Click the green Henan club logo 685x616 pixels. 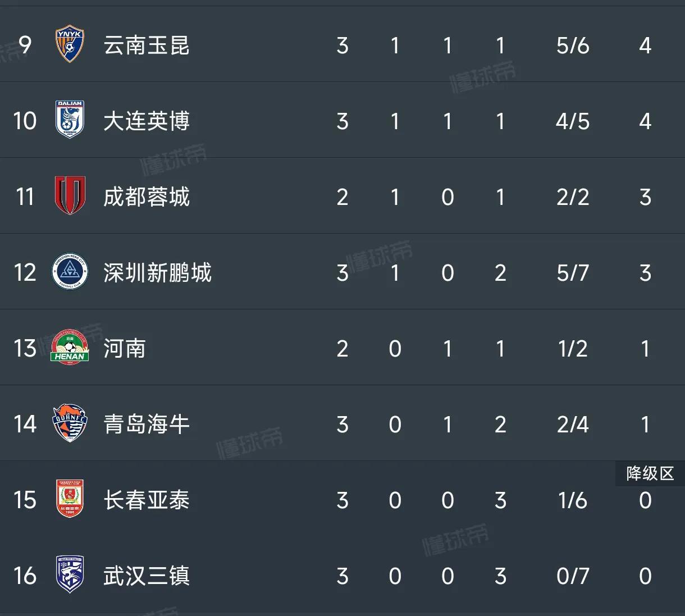point(70,347)
